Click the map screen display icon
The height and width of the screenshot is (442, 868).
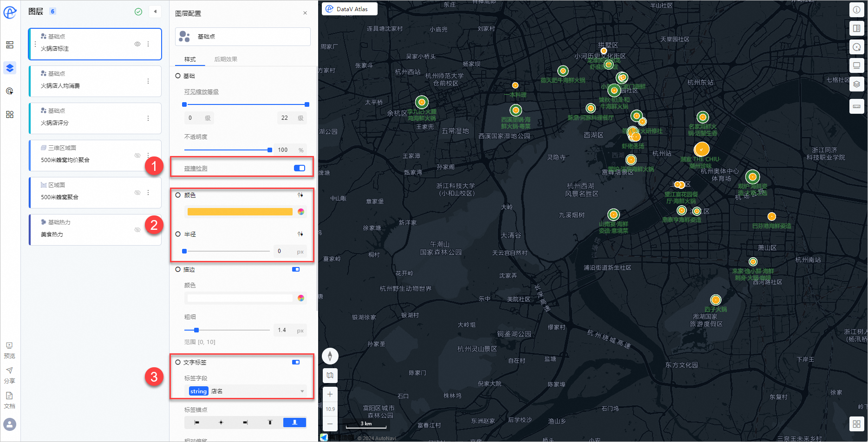(857, 65)
